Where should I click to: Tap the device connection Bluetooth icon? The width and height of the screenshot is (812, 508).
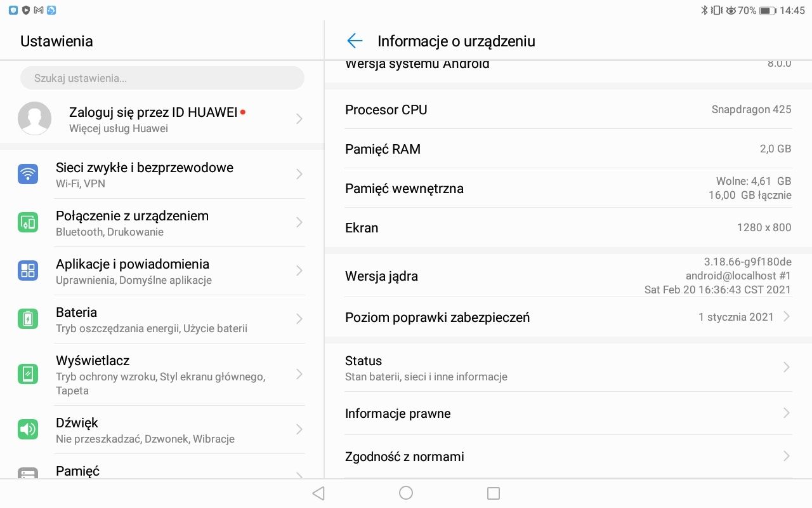28,222
